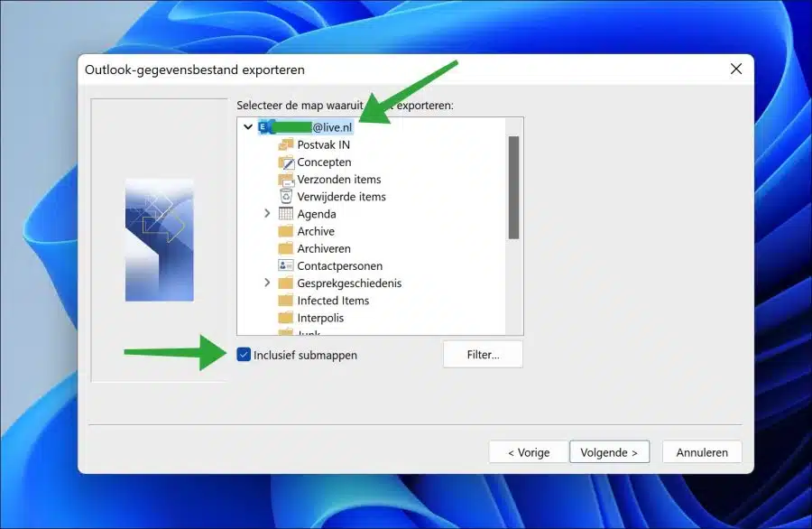The height and width of the screenshot is (529, 812).
Task: Click the Agenda calendar icon
Action: pos(286,213)
